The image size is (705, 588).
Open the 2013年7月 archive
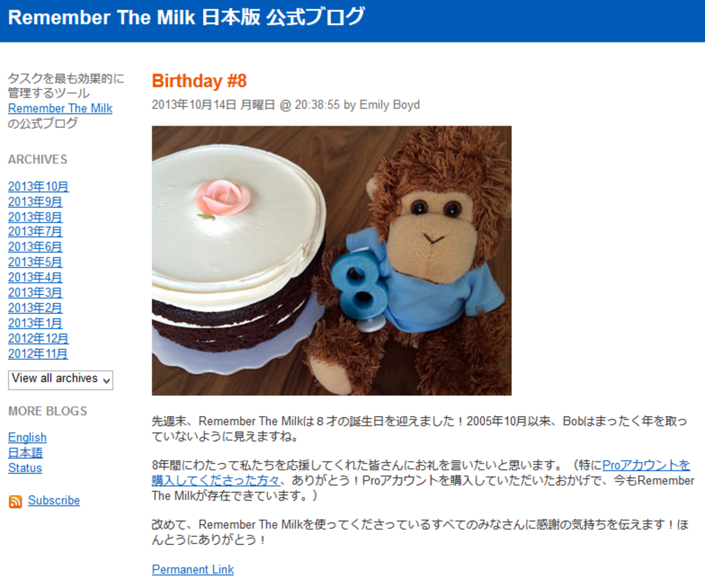pyautogui.click(x=35, y=232)
